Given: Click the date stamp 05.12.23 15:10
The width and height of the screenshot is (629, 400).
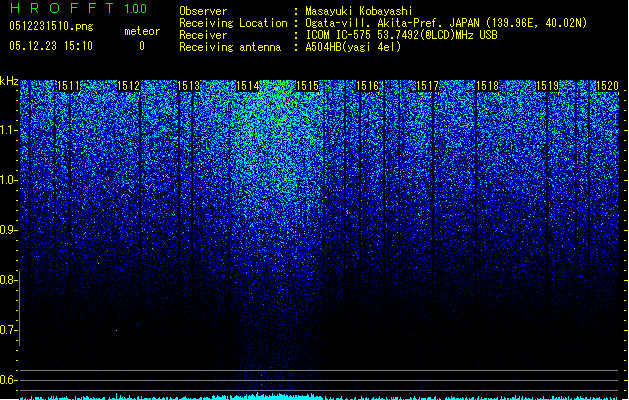Looking at the screenshot, I should (51, 46).
